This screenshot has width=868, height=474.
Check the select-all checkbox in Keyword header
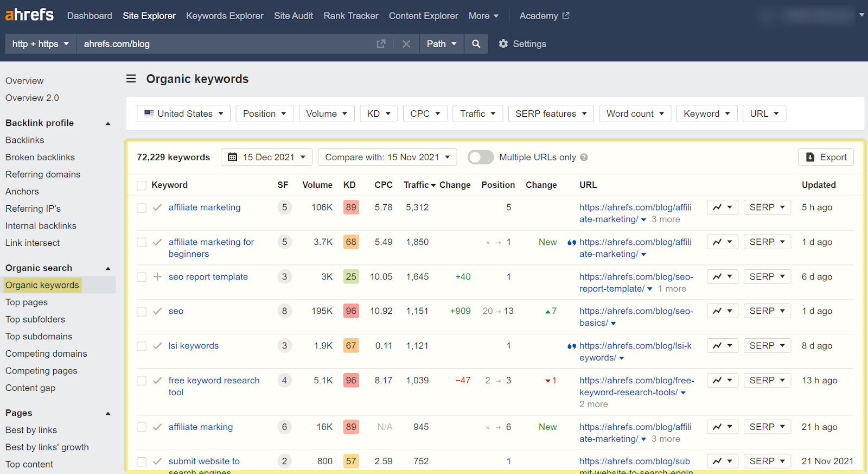pos(142,186)
